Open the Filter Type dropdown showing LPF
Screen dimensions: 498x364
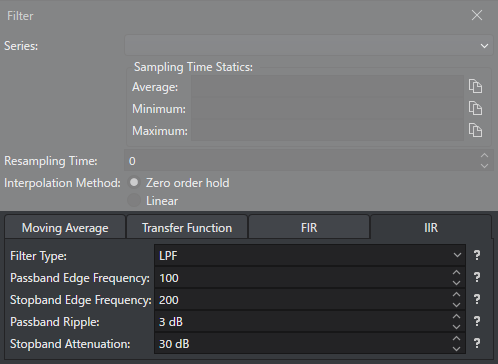(x=310, y=255)
